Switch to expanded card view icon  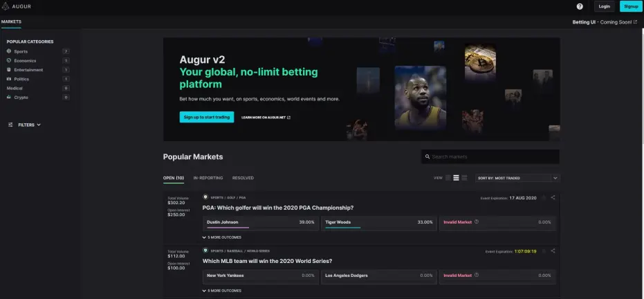(x=464, y=178)
